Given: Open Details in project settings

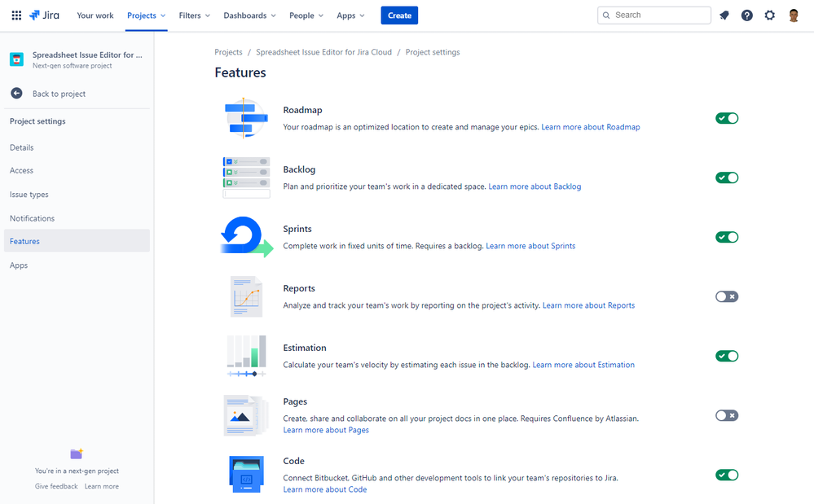Looking at the screenshot, I should pyautogui.click(x=77, y=147).
